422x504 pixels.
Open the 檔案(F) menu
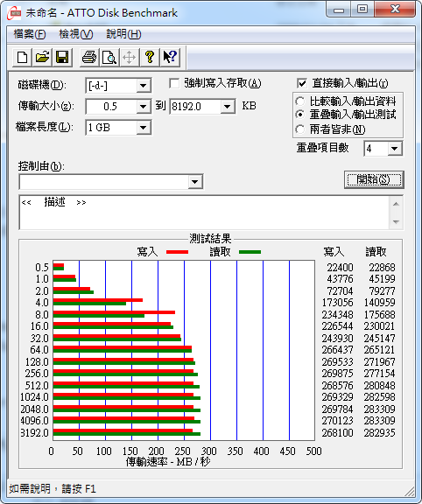point(30,34)
